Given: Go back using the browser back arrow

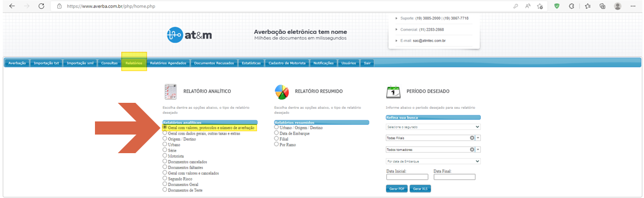Looking at the screenshot, I should point(13,6).
